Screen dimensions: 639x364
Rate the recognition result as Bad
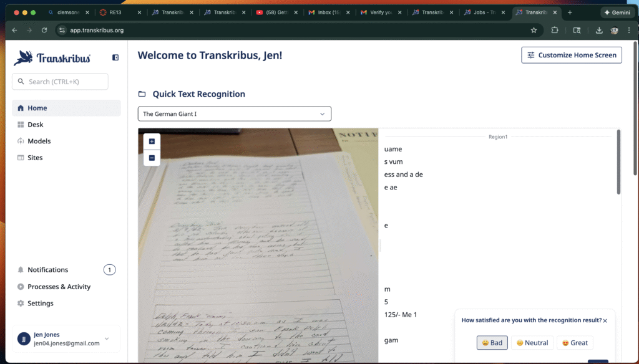pos(492,343)
